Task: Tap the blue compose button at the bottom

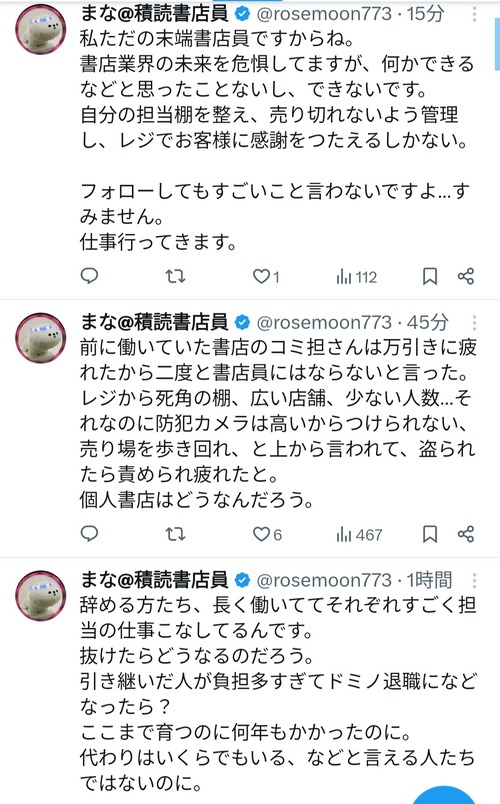Action: [x=444, y=795]
